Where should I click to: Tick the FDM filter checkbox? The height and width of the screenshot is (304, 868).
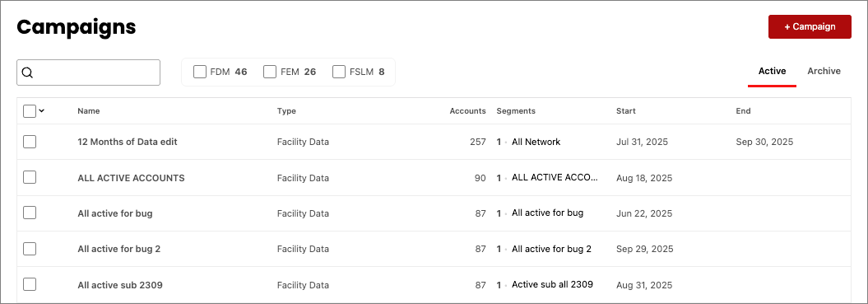[x=200, y=72]
